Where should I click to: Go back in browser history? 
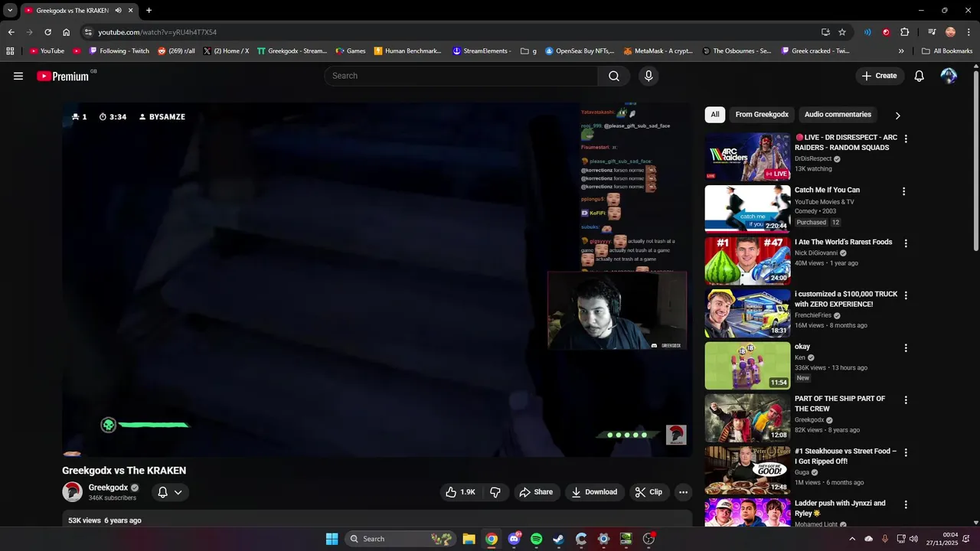click(x=11, y=32)
